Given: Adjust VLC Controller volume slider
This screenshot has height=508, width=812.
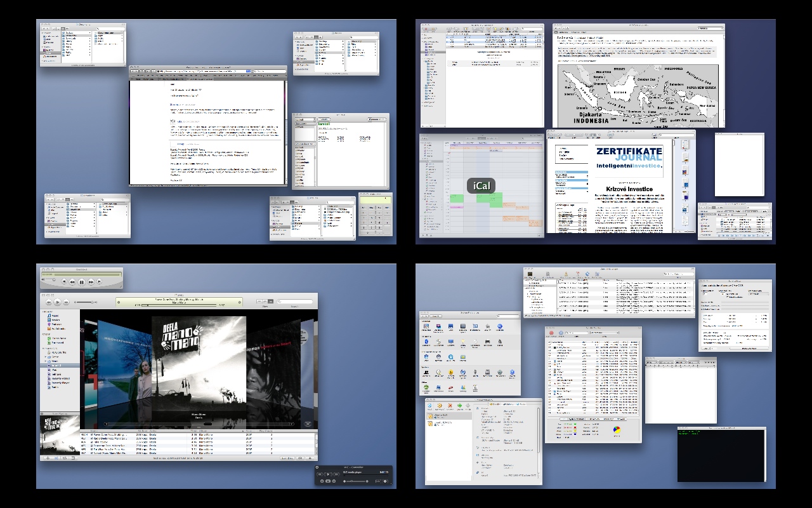Looking at the screenshot, I should [356, 481].
